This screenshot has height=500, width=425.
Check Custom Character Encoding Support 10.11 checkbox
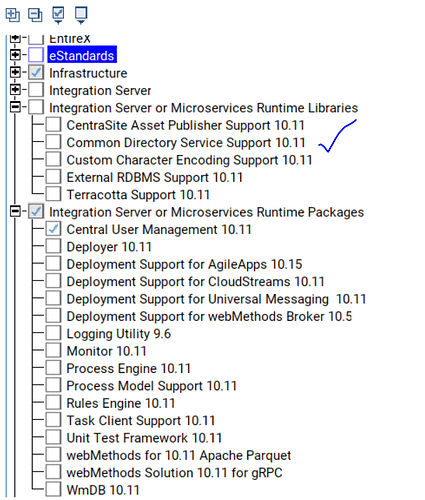pos(53,159)
